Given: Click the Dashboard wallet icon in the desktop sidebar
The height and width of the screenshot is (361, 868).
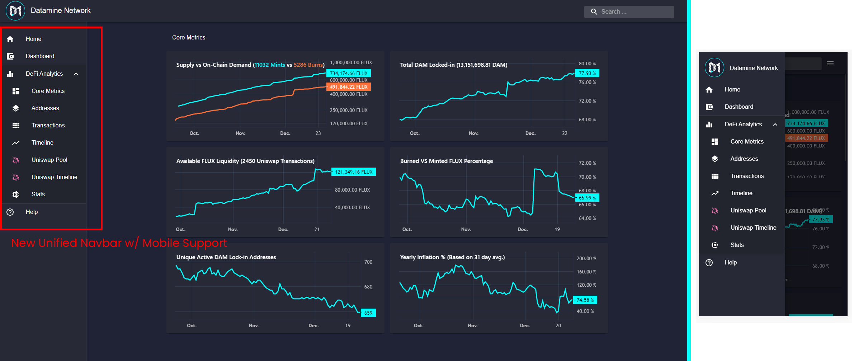Looking at the screenshot, I should 10,56.
